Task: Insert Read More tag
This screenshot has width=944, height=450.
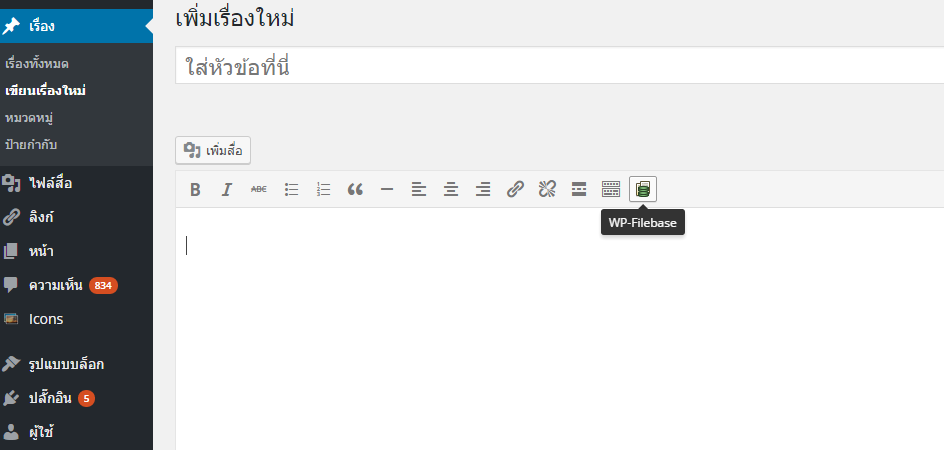Action: [x=579, y=190]
